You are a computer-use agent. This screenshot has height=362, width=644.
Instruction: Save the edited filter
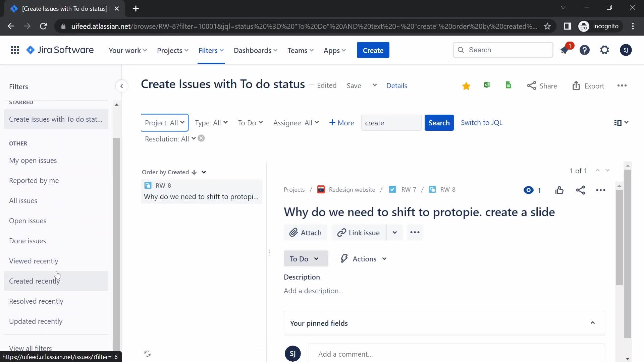pyautogui.click(x=354, y=86)
